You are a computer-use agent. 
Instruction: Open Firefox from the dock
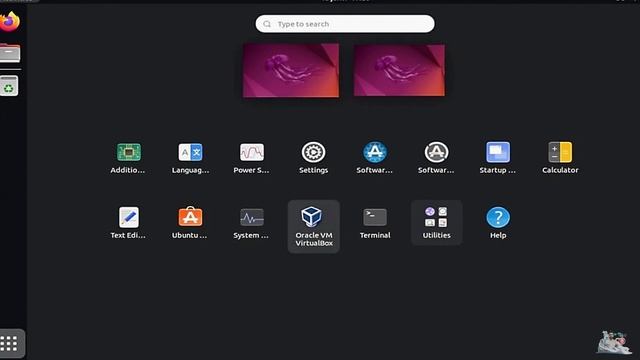[x=10, y=21]
